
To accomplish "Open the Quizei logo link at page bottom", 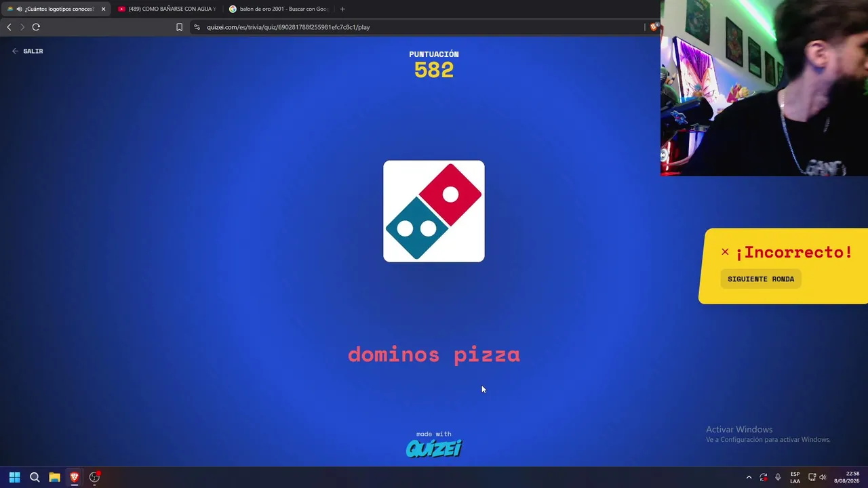I will (434, 448).
